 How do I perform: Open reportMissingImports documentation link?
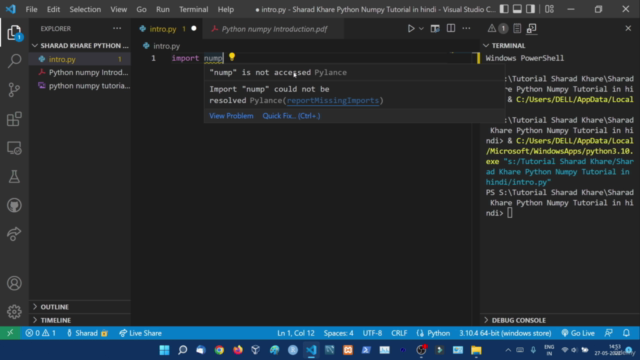point(333,100)
